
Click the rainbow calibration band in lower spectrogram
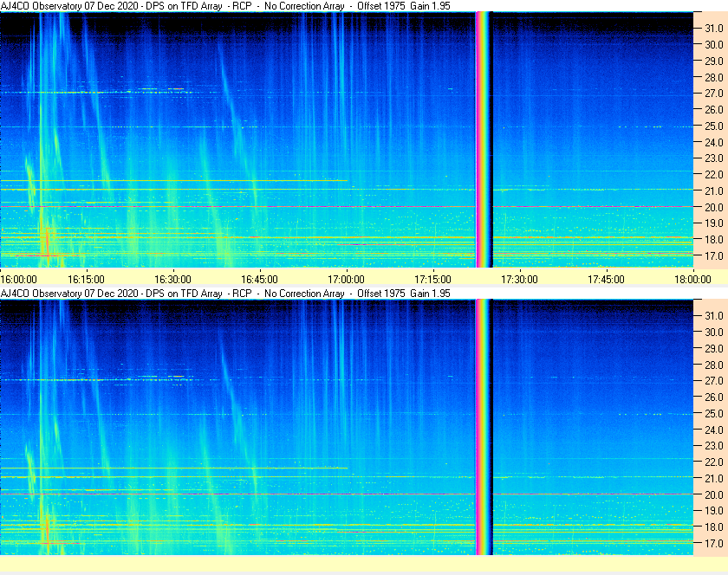pyautogui.click(x=484, y=427)
